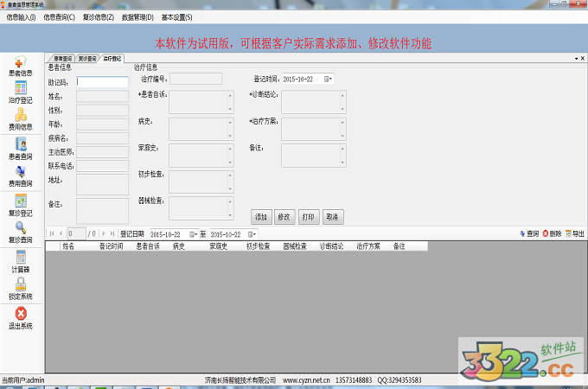Viewport: 588px width, 389px height.
Task: Click the record number box in navigator
Action: coord(76,234)
